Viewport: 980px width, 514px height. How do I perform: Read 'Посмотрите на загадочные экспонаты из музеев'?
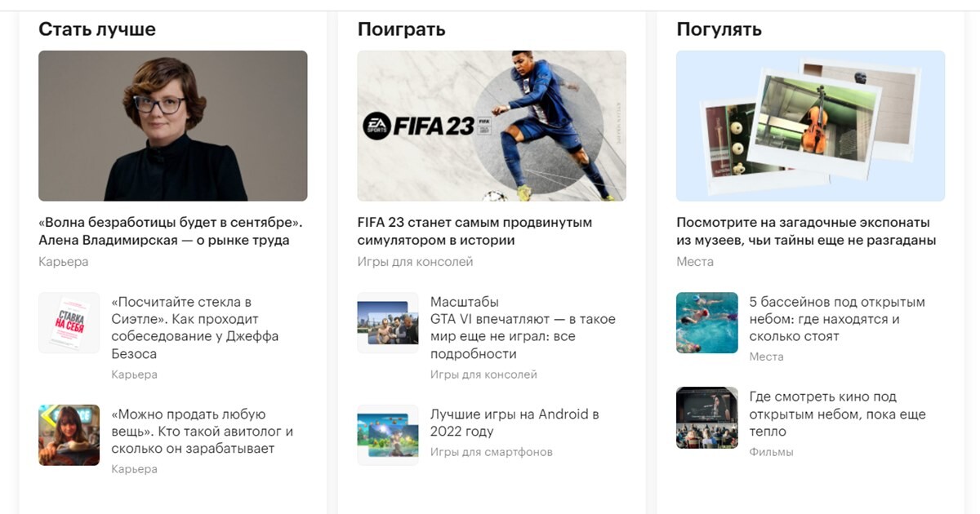(806, 232)
